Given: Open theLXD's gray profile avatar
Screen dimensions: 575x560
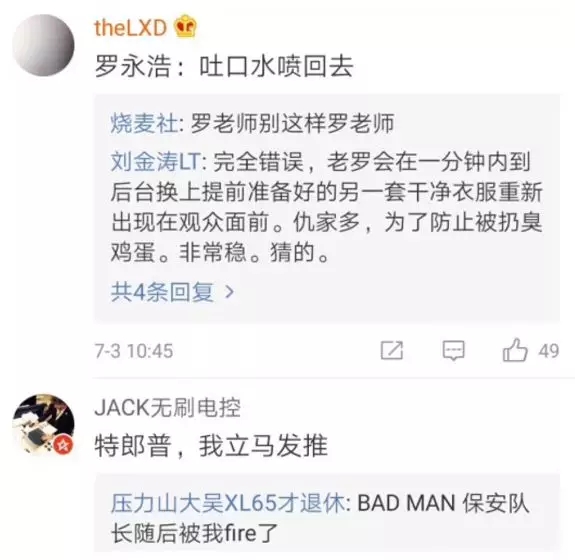Looking at the screenshot, I should 44,45.
